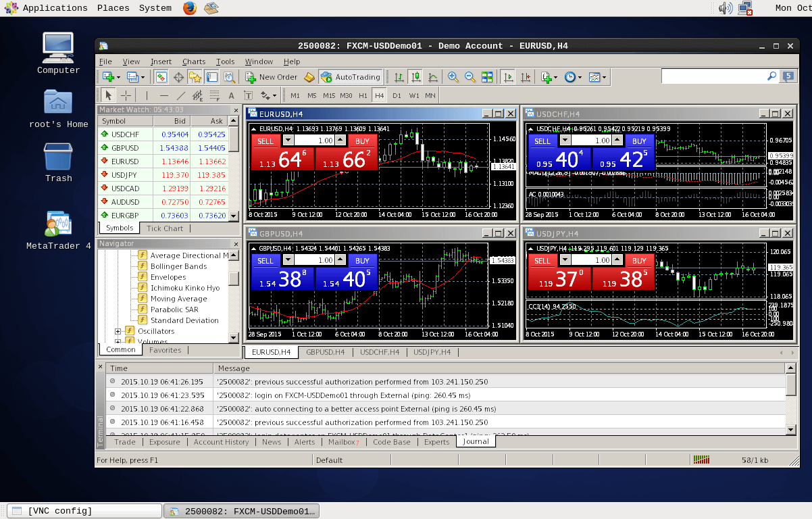
Task: Select the Crosshair tool
Action: (x=126, y=95)
